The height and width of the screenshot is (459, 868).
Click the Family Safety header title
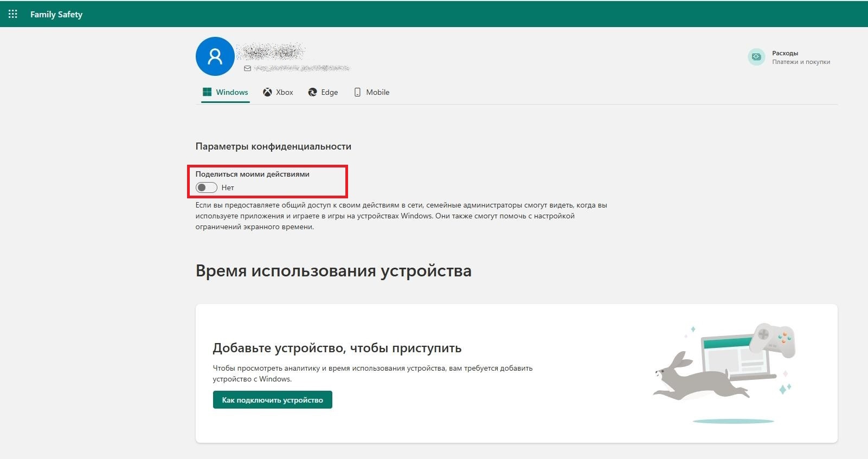click(x=56, y=14)
